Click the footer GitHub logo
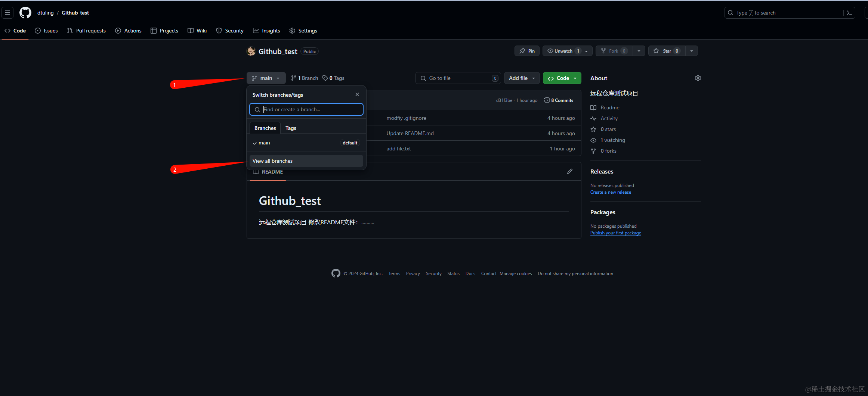This screenshot has height=396, width=868. [336, 273]
